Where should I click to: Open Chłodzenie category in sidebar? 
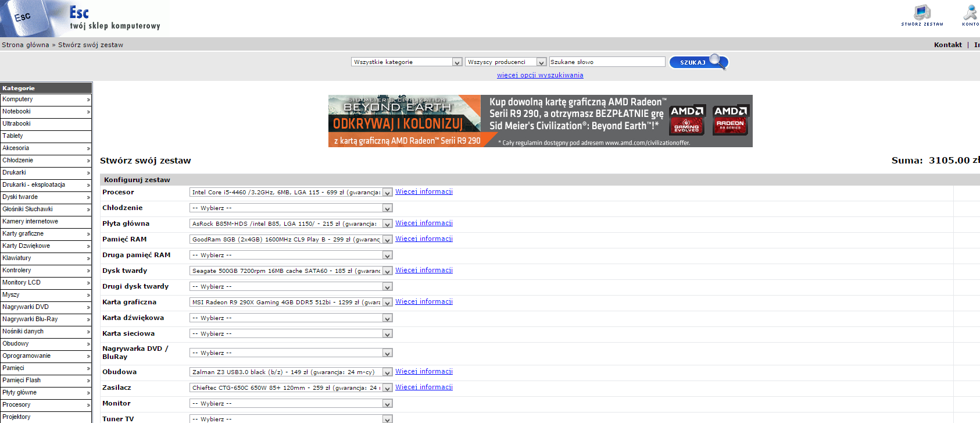point(46,161)
